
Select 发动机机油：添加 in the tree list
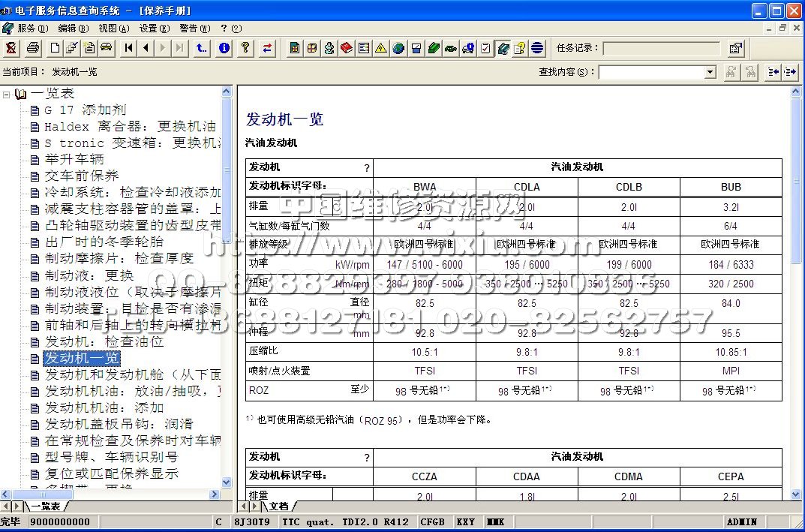coord(104,407)
